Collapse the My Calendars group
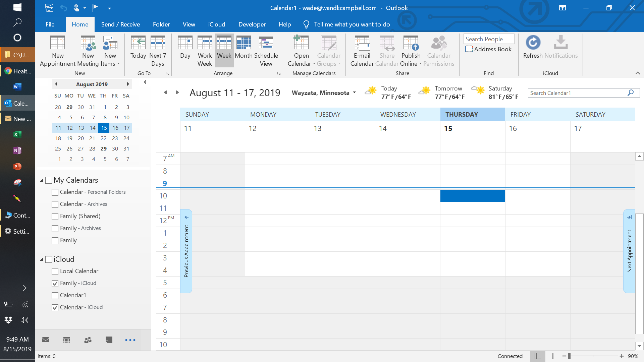 (x=42, y=180)
